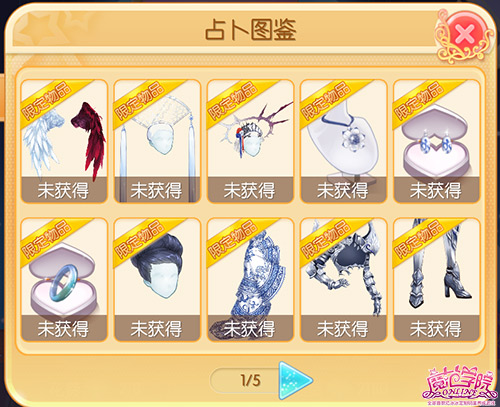Choose the blue flower necklace item
The width and height of the screenshot is (500, 407).
[343, 141]
